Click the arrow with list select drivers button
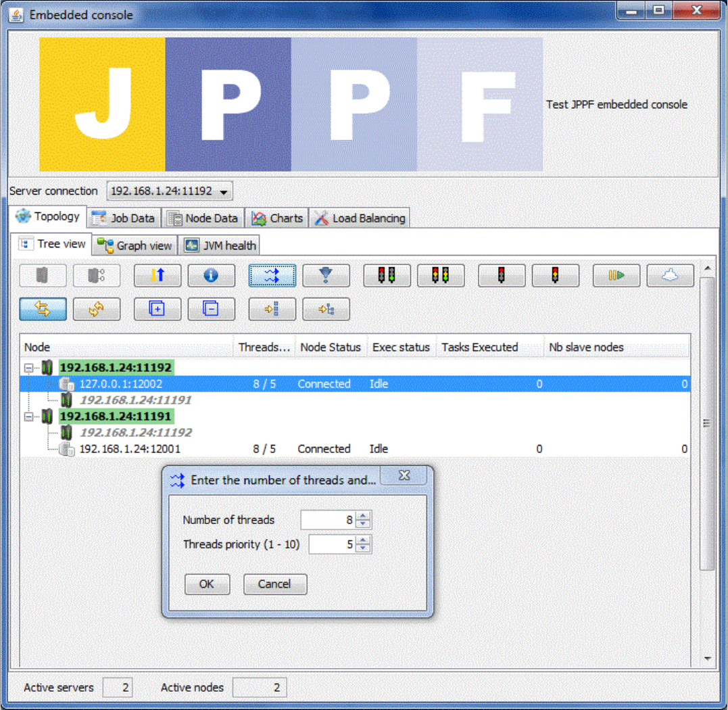 pos(272,309)
